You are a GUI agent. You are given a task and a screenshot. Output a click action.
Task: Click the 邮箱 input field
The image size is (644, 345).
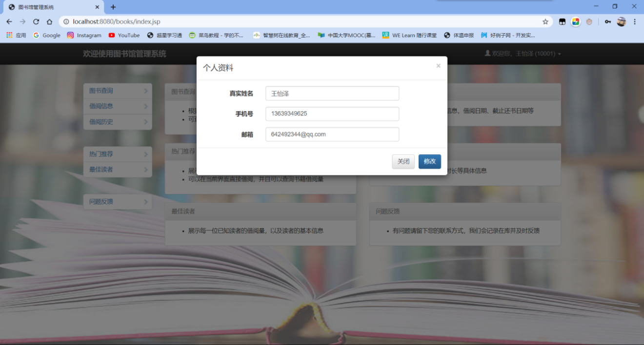[x=332, y=134]
